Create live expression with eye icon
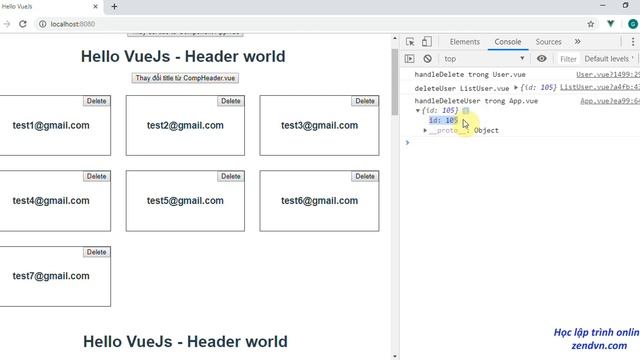The image size is (640, 360). [542, 58]
